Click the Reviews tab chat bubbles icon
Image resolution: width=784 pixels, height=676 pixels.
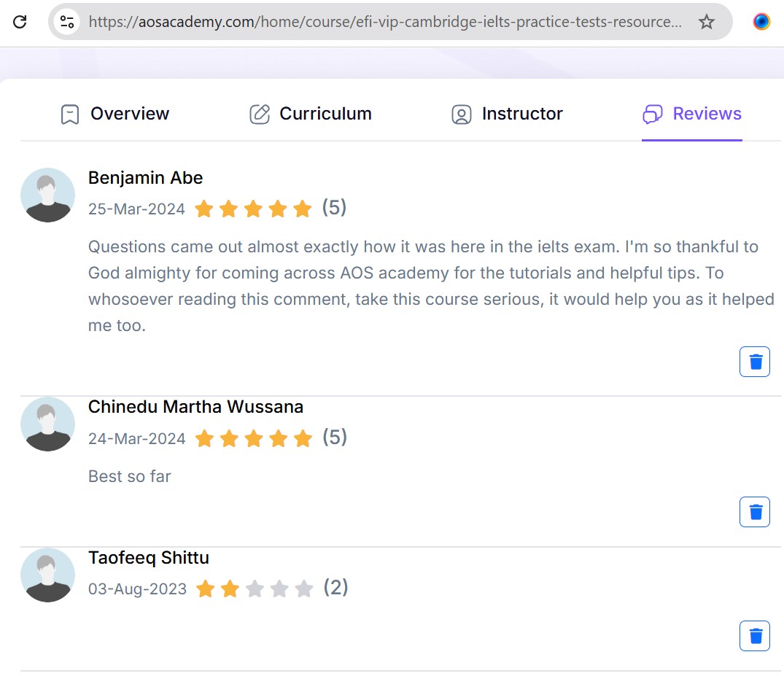(653, 114)
